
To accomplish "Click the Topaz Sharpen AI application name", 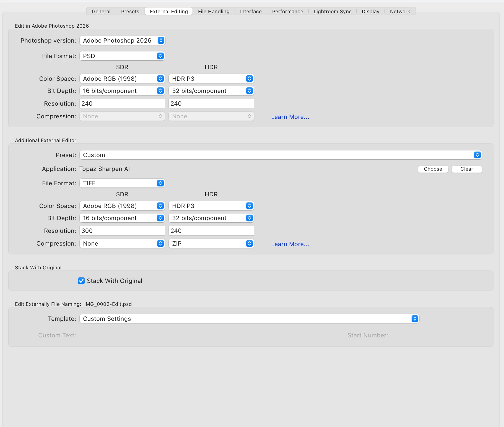I will click(105, 169).
